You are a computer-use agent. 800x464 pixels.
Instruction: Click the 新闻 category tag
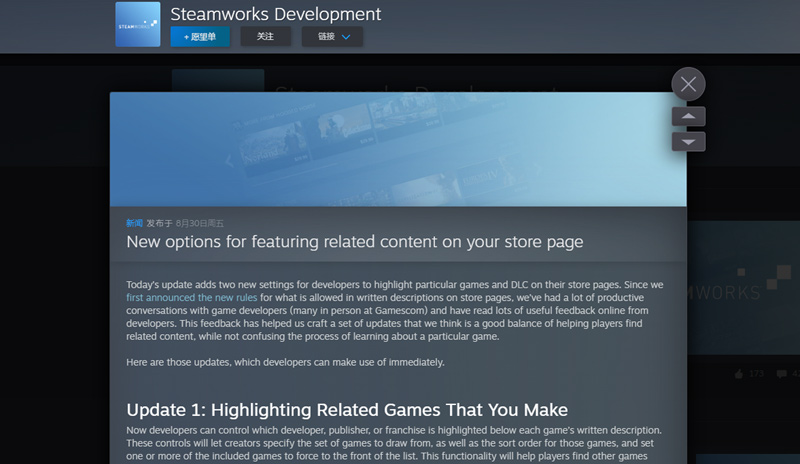[x=134, y=223]
